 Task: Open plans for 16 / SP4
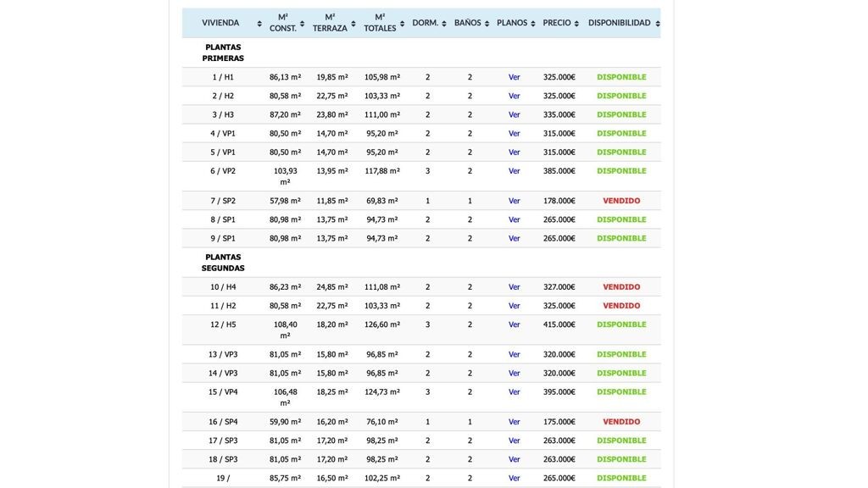point(515,422)
